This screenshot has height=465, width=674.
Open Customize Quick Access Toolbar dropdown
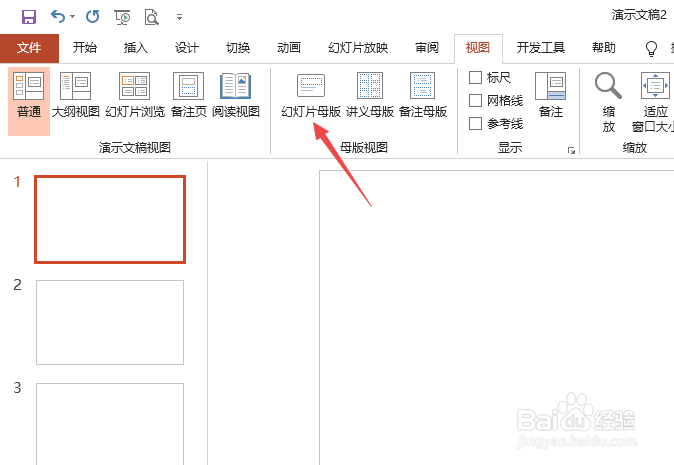[179, 17]
